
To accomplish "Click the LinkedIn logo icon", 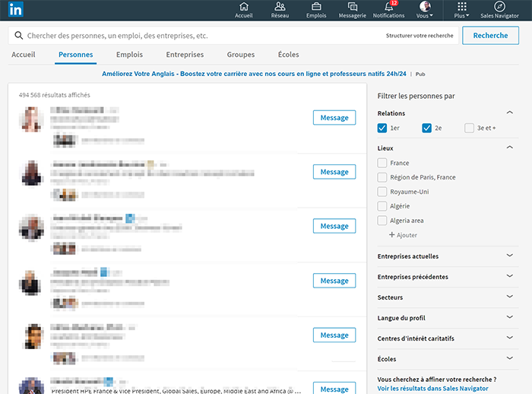I will (15, 10).
